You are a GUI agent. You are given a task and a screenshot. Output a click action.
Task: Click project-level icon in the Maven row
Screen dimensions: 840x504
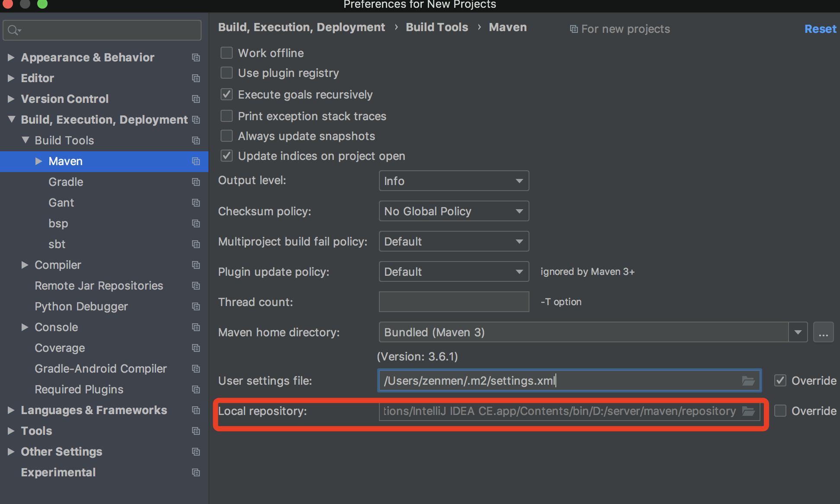point(196,161)
